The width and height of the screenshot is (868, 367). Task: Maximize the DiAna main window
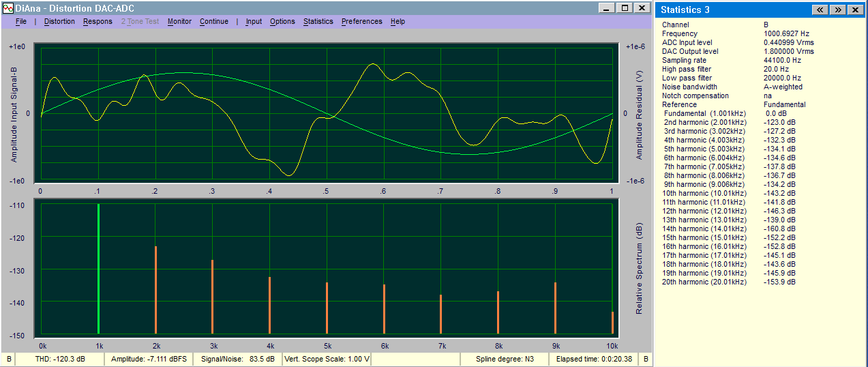(x=624, y=8)
